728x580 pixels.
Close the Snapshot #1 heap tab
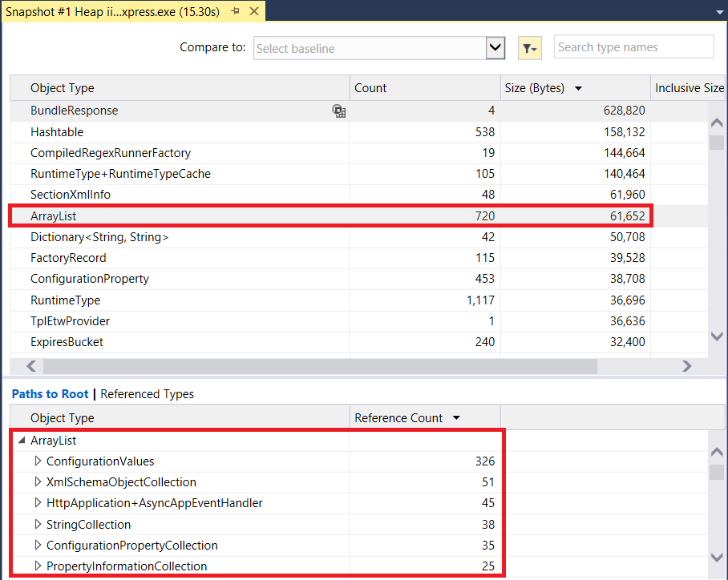(254, 11)
